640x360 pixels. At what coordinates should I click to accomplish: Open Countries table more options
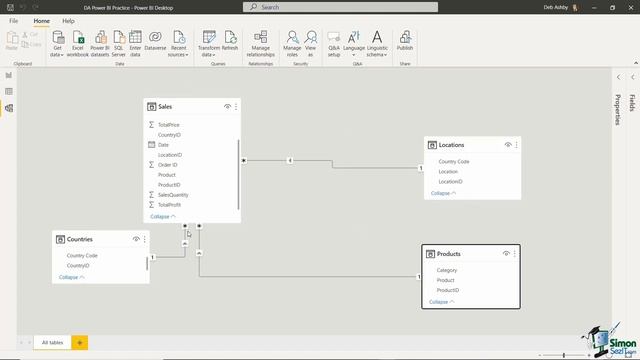(144, 239)
